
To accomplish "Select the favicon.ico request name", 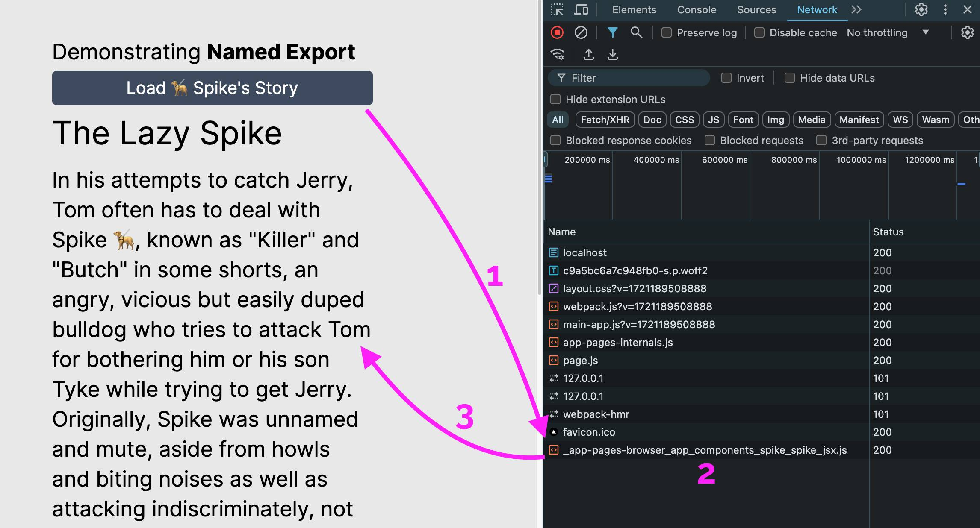I will coord(589,432).
